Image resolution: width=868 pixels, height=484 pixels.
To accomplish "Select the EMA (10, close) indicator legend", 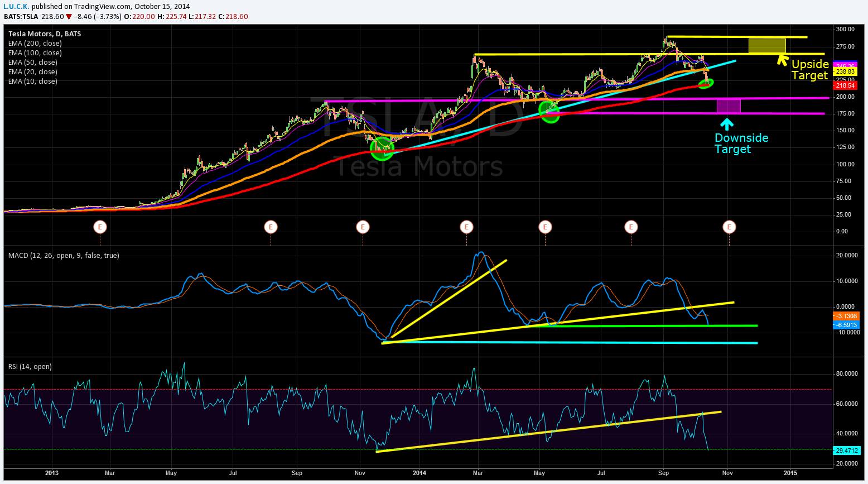I will 33,81.
